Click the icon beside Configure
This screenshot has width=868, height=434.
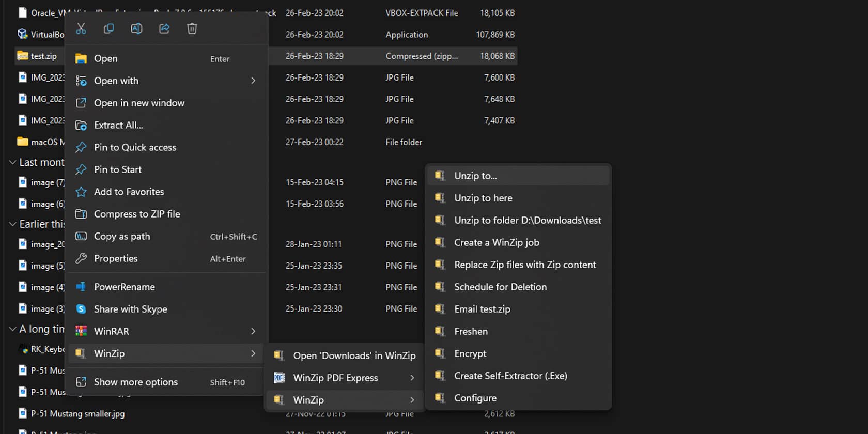coord(440,398)
